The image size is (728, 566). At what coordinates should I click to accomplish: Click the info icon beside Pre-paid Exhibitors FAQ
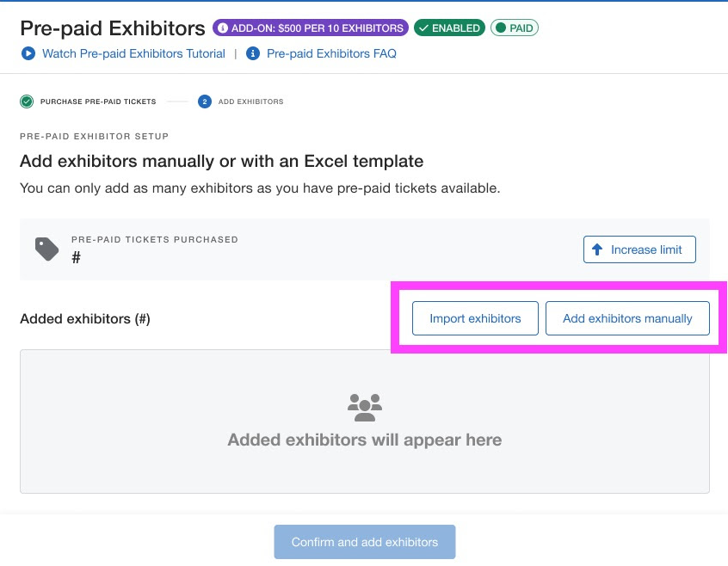coord(253,53)
